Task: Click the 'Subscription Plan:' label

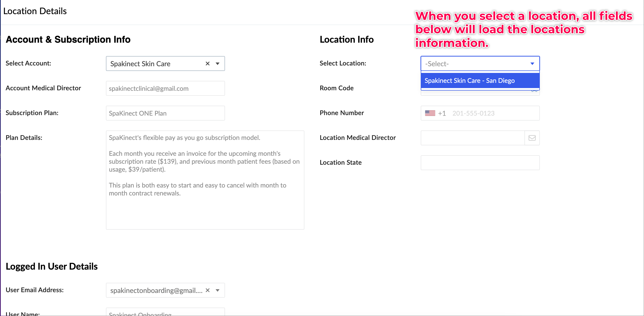Action: (x=32, y=113)
